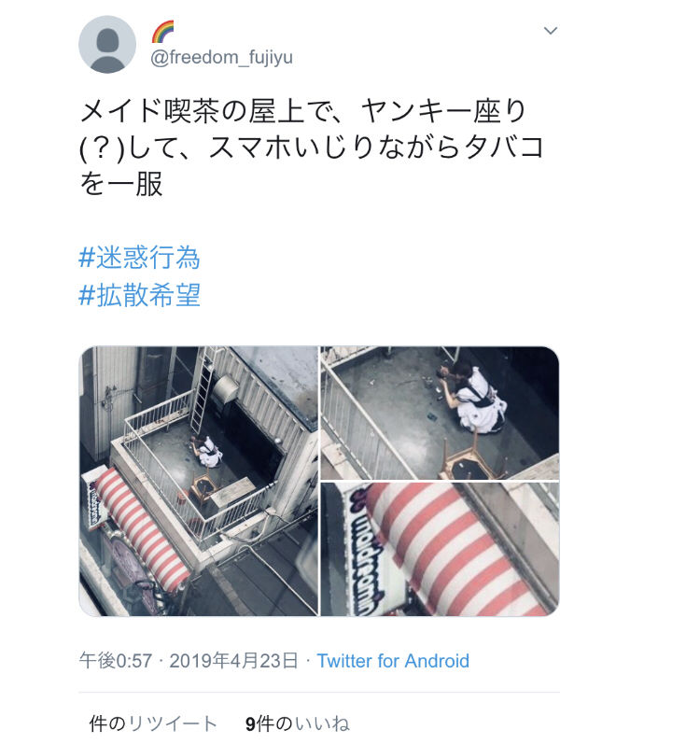Screen dimensions: 700x744
Task: View the 件のリツイート retweets list
Action: click(x=153, y=723)
